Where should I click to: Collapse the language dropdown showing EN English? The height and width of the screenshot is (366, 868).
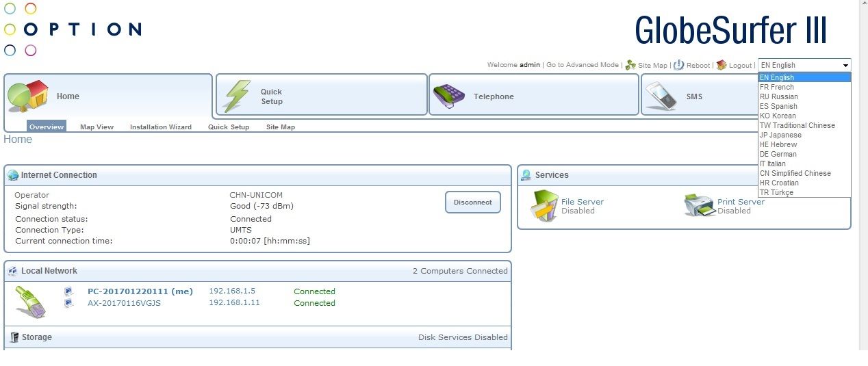(804, 65)
